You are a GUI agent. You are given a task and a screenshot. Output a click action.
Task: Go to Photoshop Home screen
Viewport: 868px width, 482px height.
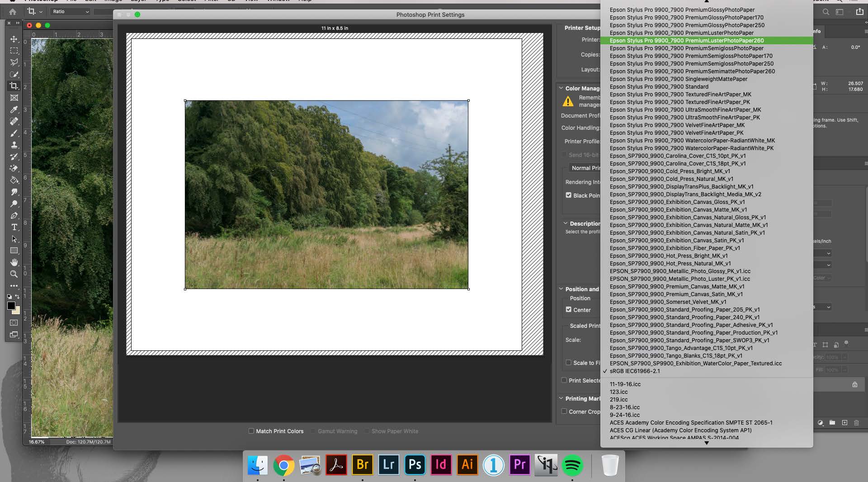13,12
